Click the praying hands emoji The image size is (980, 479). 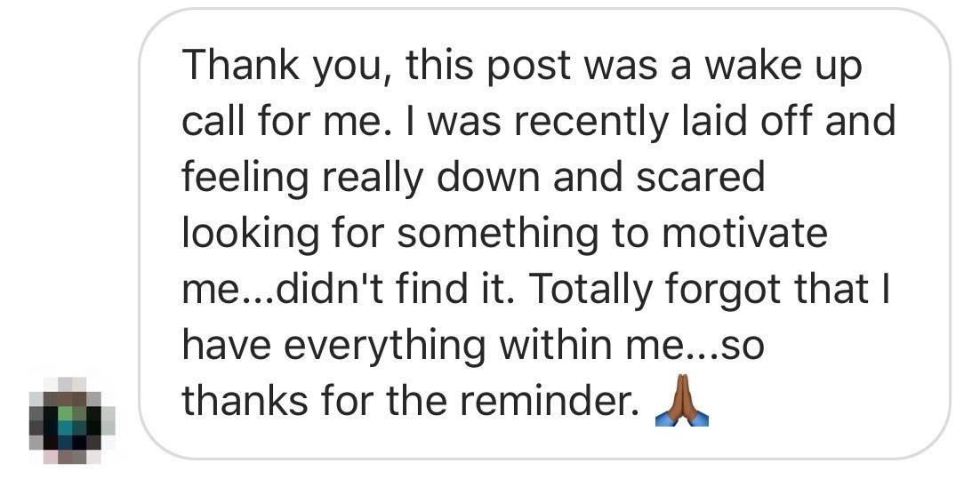point(682,400)
